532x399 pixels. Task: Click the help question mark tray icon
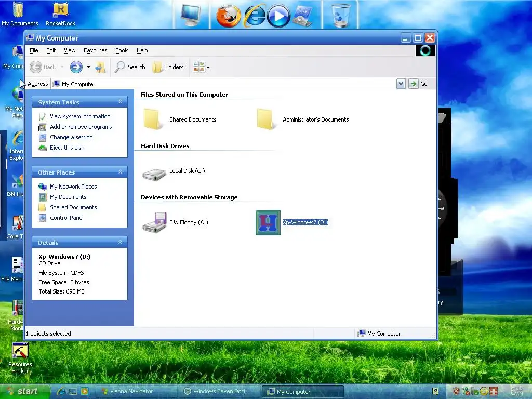tap(436, 391)
